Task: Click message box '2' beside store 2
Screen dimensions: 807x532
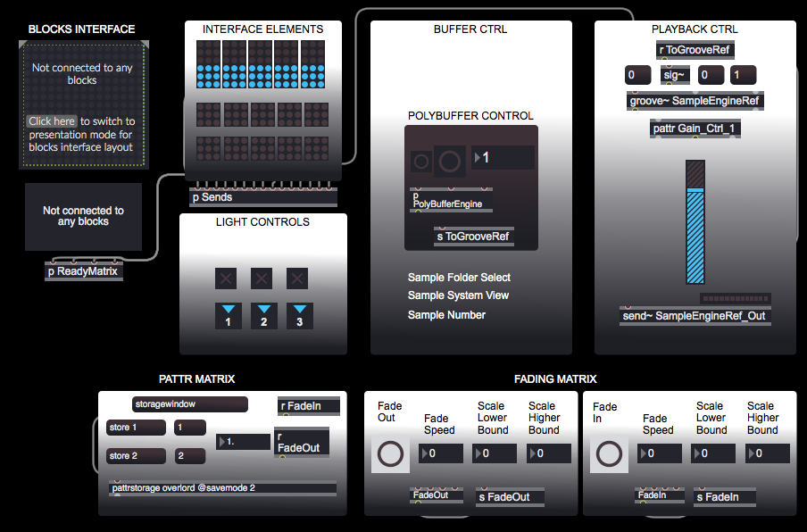Action: [190, 456]
